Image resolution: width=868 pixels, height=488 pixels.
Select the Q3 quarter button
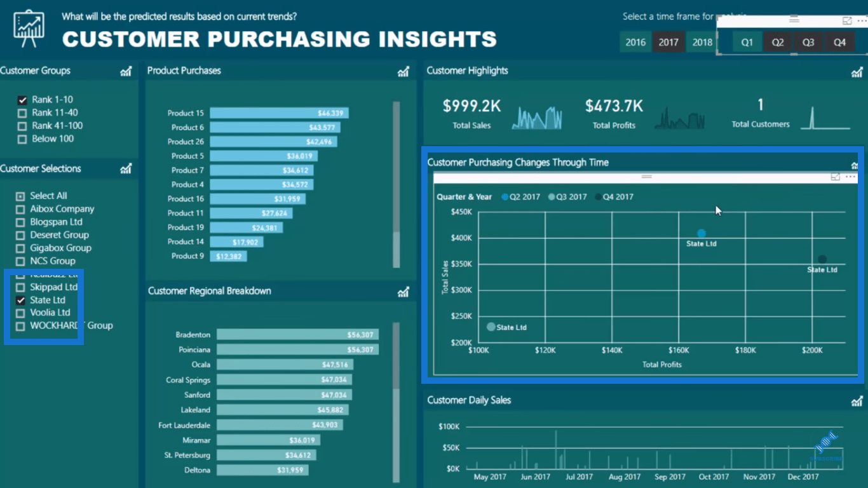pyautogui.click(x=808, y=42)
